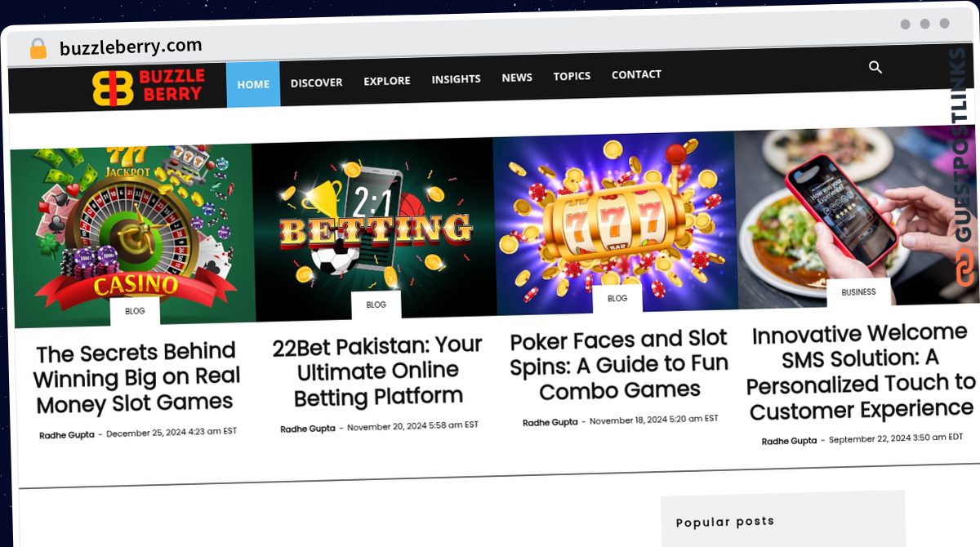Read 'The Secrets Behind Winning Big' article
980x547 pixels.
[x=136, y=378]
